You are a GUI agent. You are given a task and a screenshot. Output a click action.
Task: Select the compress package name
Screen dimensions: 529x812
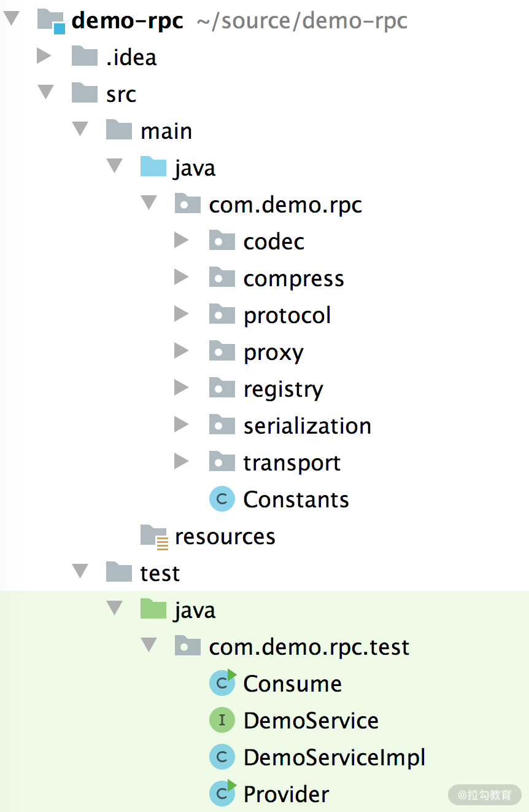[293, 278]
